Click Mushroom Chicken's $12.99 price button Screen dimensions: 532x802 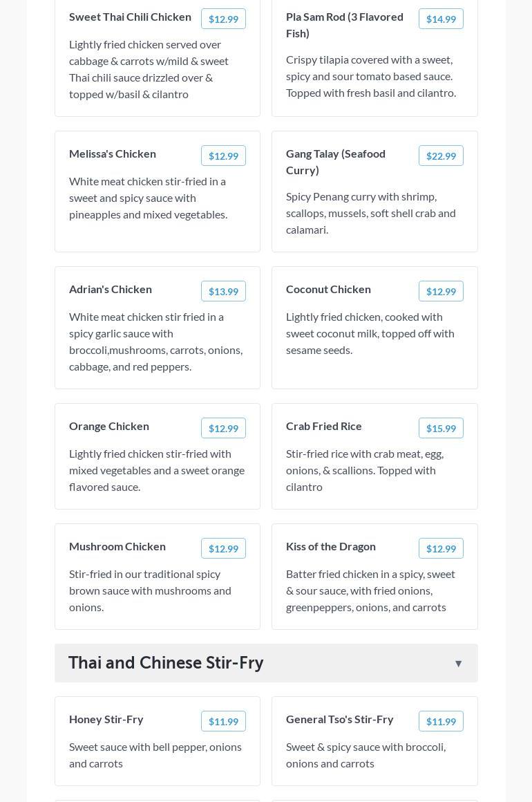tap(223, 549)
